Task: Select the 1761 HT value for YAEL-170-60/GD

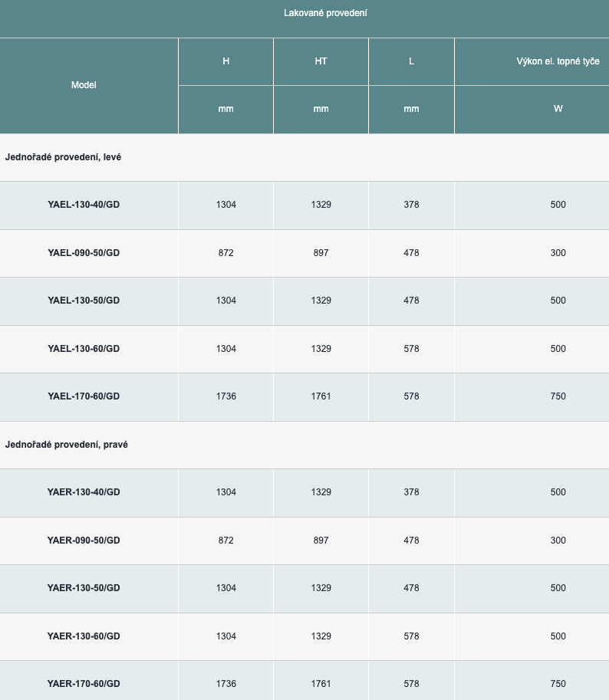Action: [x=321, y=396]
